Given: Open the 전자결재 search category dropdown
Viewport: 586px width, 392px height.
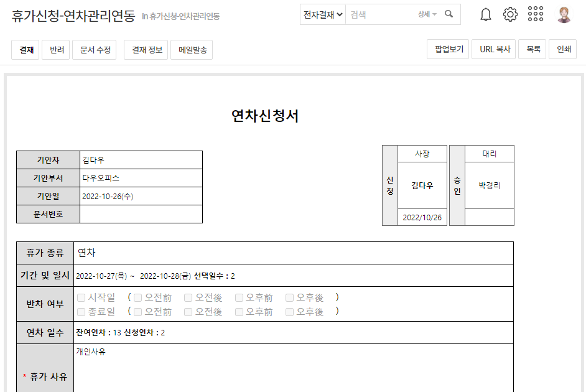Looking at the screenshot, I should click(323, 14).
